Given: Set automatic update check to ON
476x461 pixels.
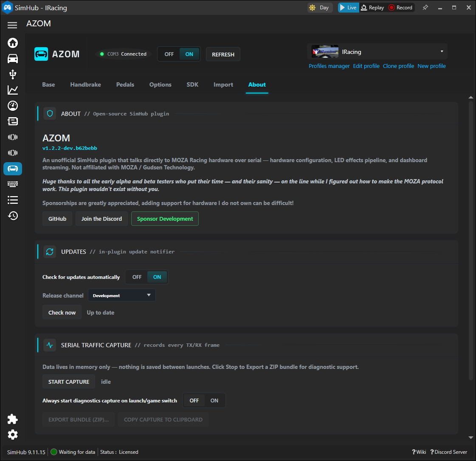Looking at the screenshot, I should pos(157,277).
